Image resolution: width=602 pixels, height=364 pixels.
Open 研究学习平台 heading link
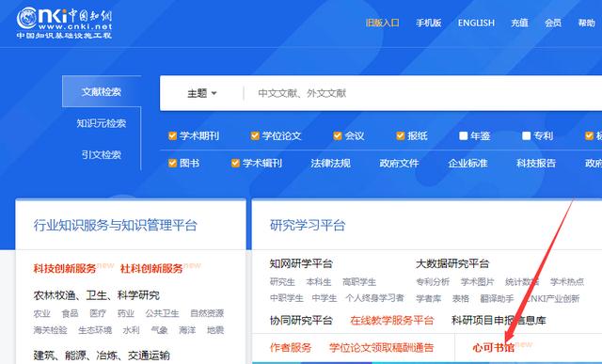coord(308,225)
